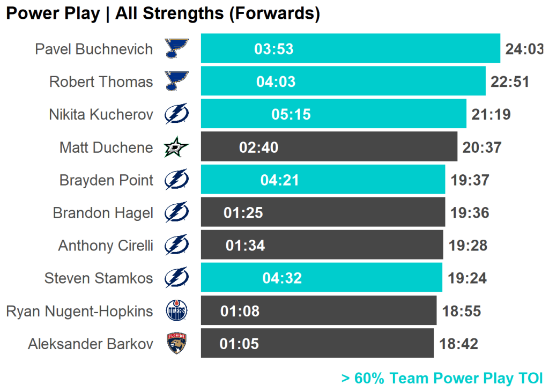Click the Lightning logo beside Brayden Point

tap(176, 180)
